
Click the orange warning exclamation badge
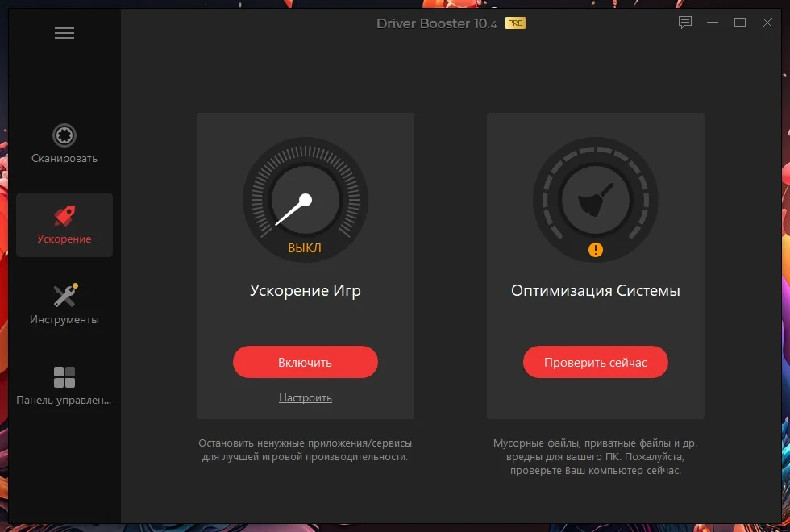596,250
